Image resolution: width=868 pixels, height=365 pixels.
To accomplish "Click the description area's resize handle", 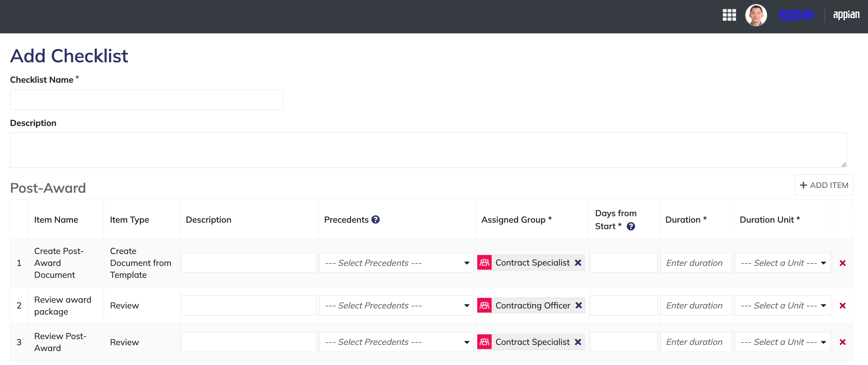I will (x=843, y=164).
